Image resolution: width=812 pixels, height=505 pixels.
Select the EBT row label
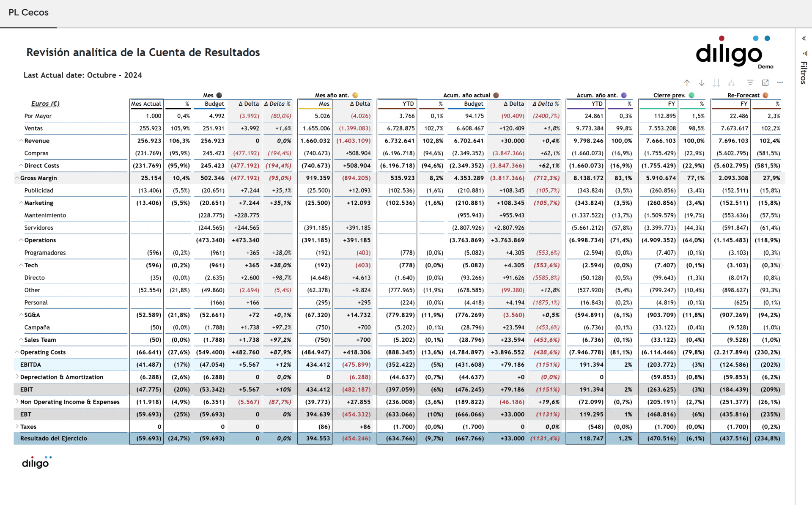click(x=26, y=414)
